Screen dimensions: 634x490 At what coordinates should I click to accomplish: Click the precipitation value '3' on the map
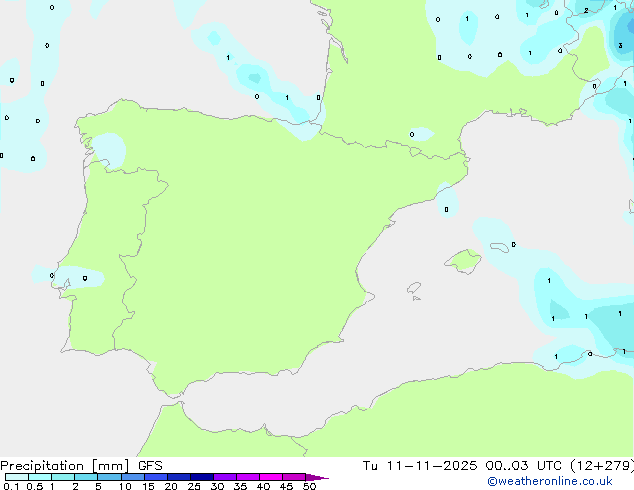(621, 46)
